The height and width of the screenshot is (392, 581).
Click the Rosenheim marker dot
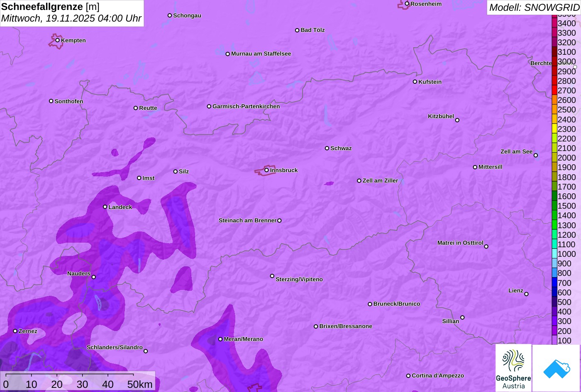(x=407, y=4)
